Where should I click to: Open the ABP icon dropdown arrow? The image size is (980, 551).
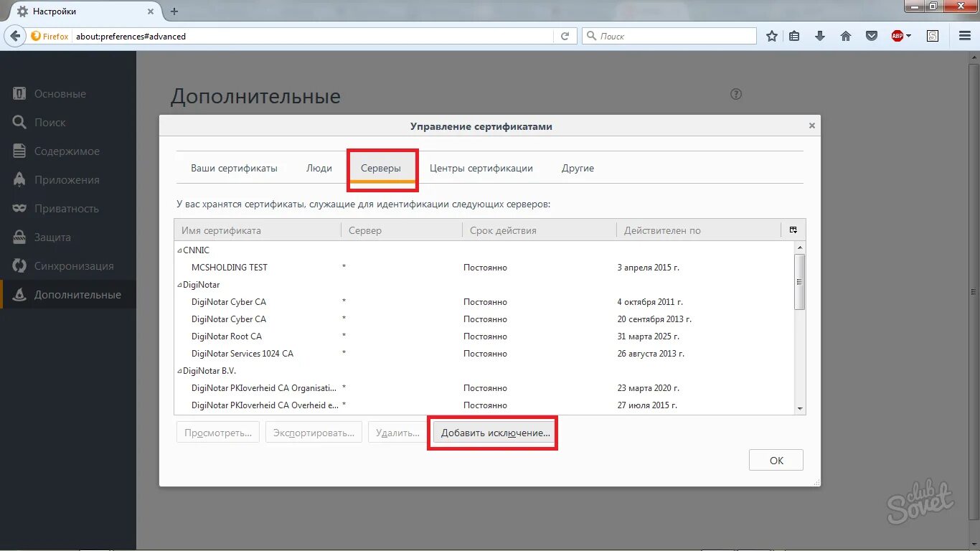(x=908, y=36)
